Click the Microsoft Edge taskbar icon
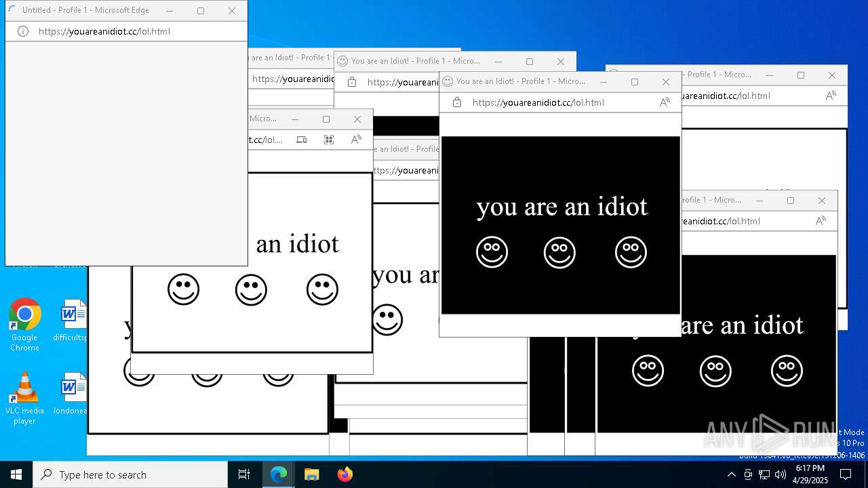Viewport: 868px width, 488px height. click(x=279, y=474)
